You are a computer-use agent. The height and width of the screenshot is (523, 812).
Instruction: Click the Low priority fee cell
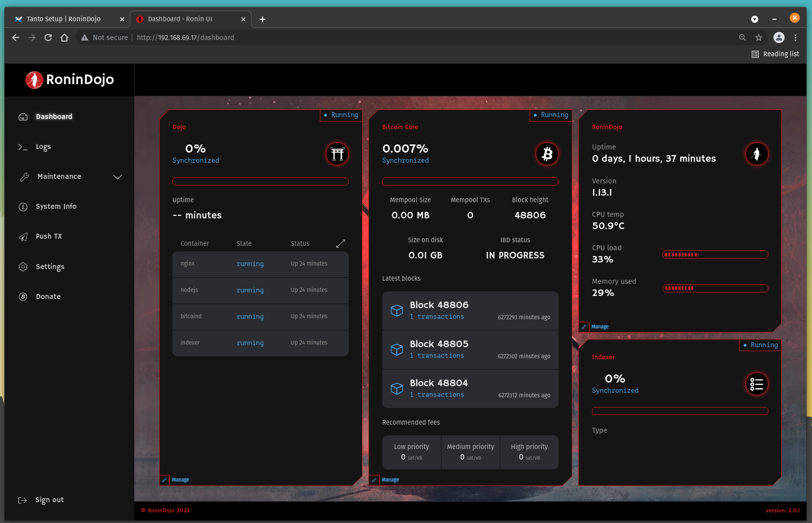tap(412, 452)
